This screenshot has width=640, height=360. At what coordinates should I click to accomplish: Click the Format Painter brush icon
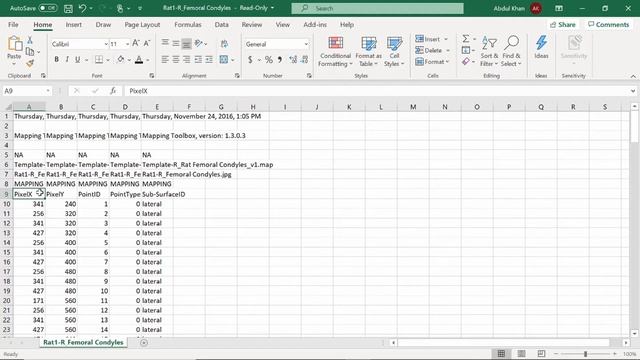(x=30, y=63)
